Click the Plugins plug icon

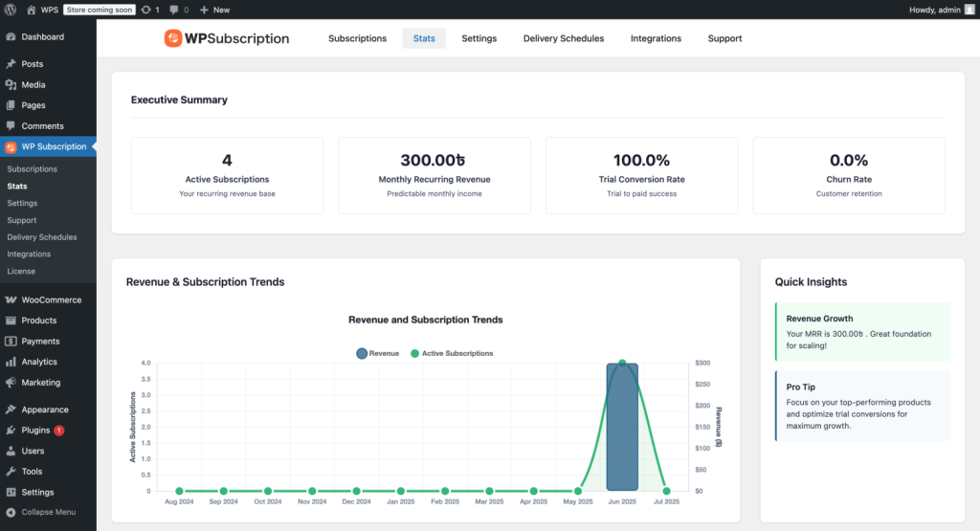[11, 430]
